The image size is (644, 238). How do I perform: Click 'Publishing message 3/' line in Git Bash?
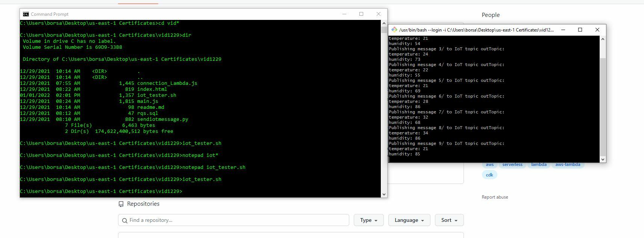[x=447, y=49]
